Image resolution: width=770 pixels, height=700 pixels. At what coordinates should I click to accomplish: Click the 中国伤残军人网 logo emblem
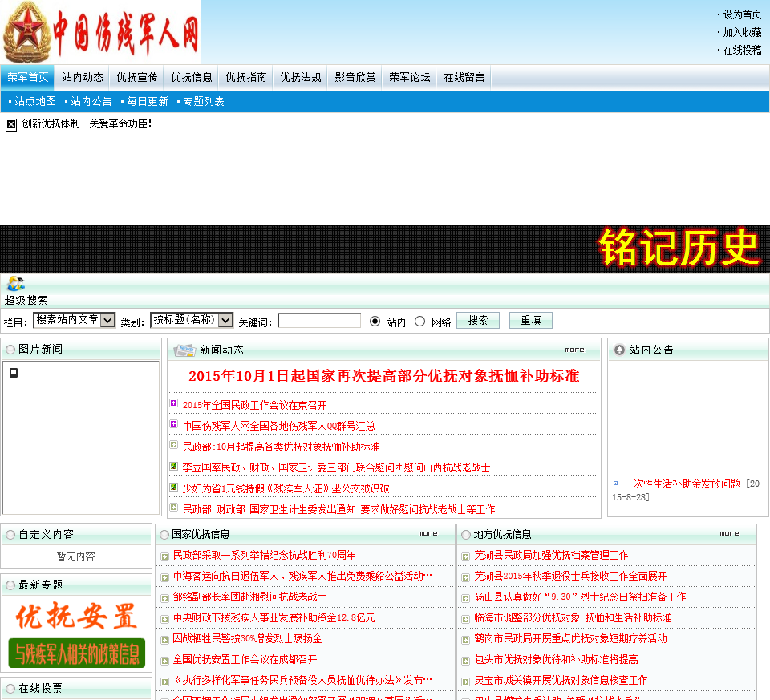pyautogui.click(x=26, y=34)
